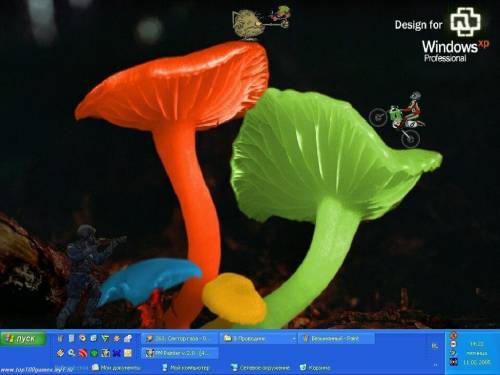The image size is (500, 375).
Task: Click the green round Quick Launch icon
Action: pyautogui.click(x=94, y=353)
